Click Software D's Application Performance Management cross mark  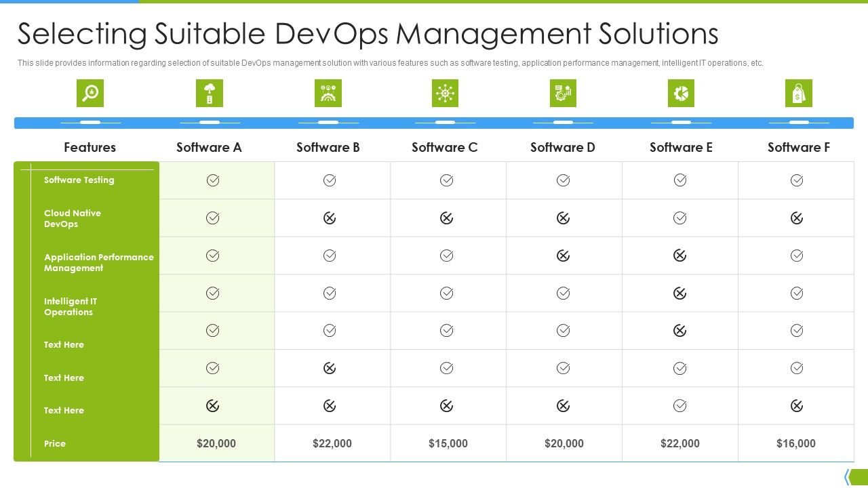pyautogui.click(x=563, y=256)
